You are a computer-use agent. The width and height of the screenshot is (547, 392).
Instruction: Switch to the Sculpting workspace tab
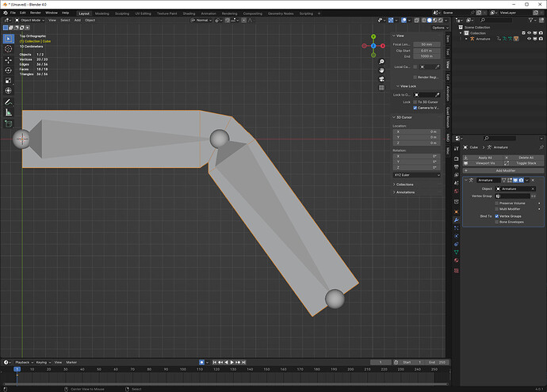tap(122, 13)
